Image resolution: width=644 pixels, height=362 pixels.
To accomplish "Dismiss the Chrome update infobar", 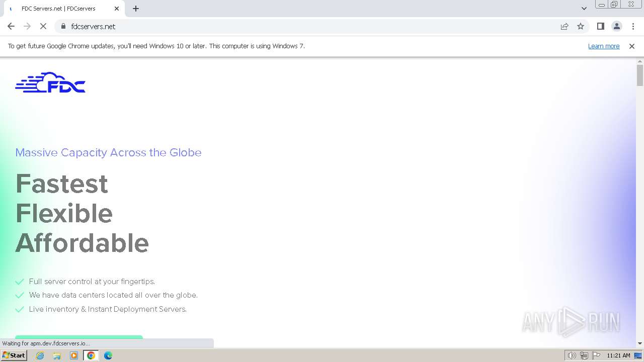I will point(632,46).
